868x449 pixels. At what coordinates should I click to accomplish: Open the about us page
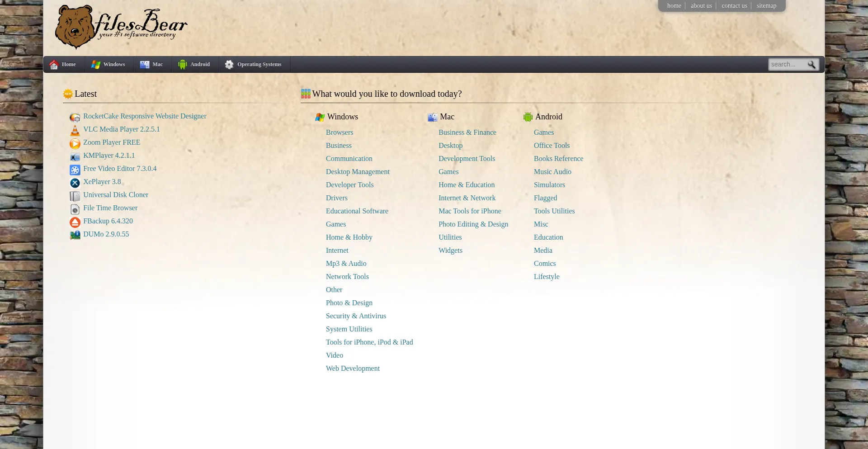coord(701,5)
